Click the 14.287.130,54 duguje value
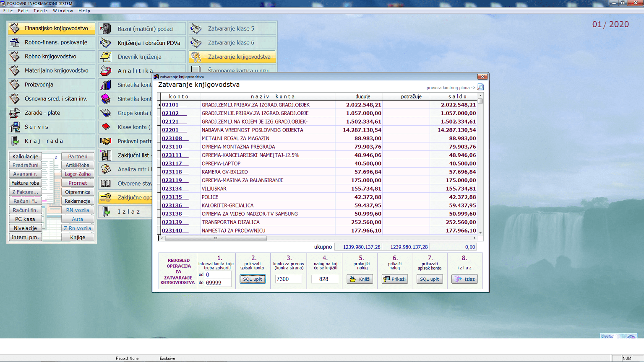This screenshot has height=362, width=644. [362, 130]
